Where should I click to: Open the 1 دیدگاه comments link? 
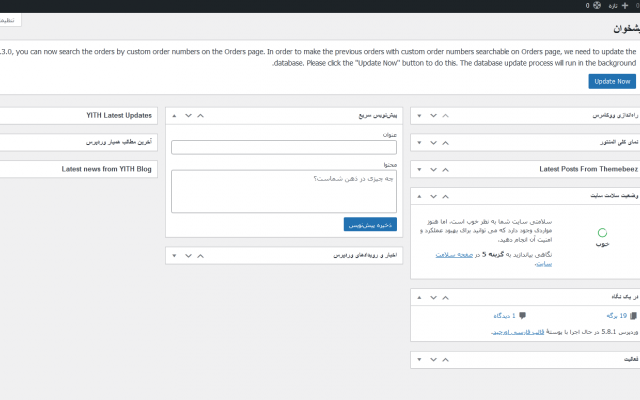pos(504,316)
